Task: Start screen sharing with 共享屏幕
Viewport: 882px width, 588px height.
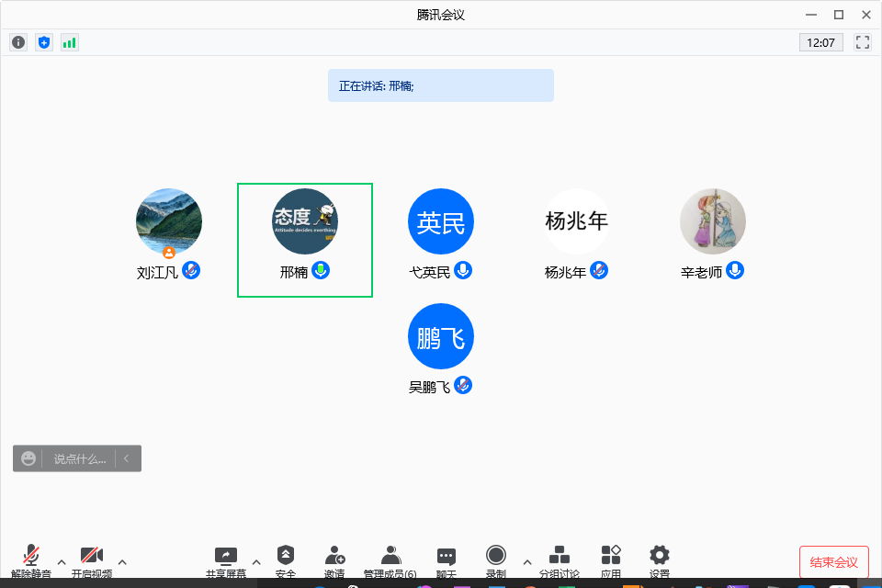Action: [x=225, y=559]
